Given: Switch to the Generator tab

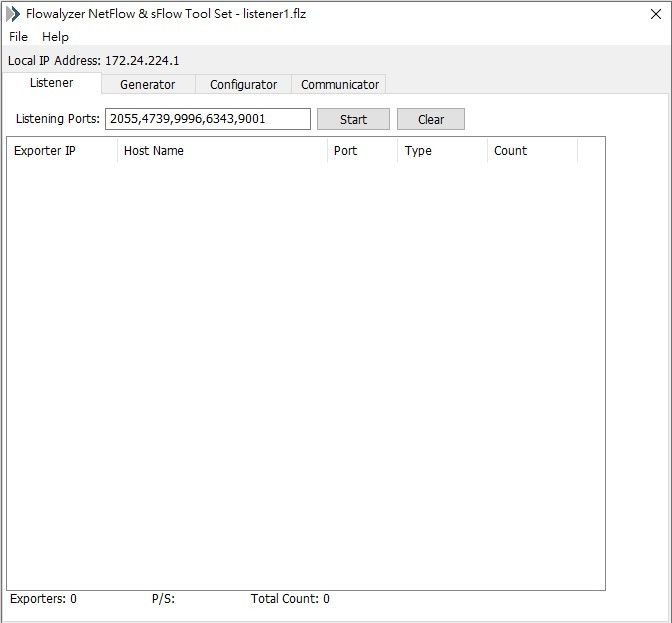Looking at the screenshot, I should click(148, 84).
